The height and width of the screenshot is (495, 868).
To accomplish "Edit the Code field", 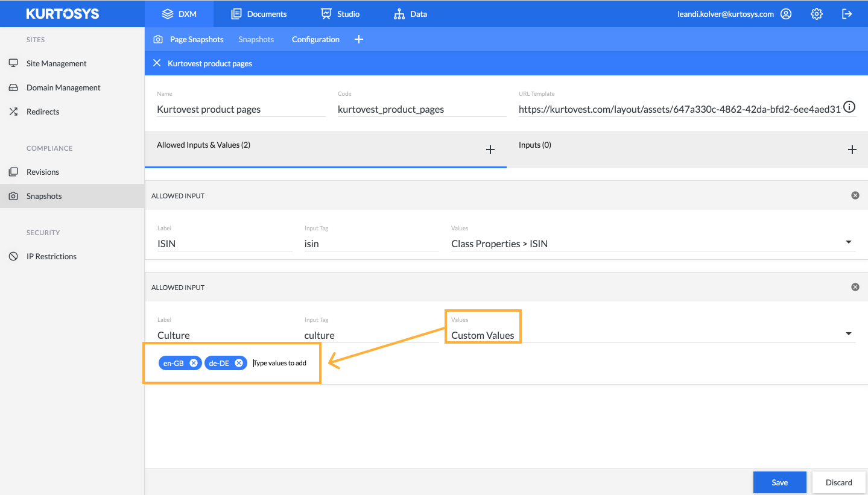I will pyautogui.click(x=422, y=109).
